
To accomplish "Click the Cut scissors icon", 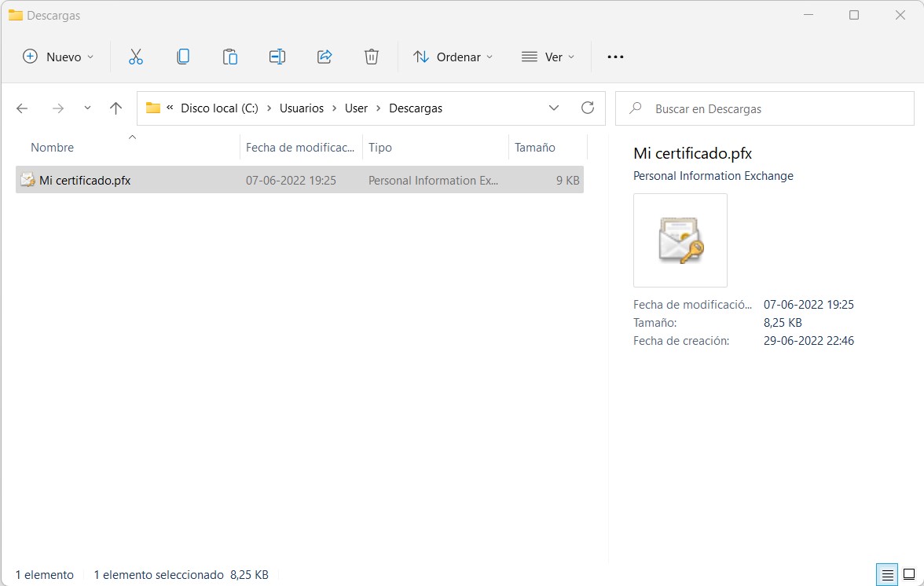I will pos(135,57).
